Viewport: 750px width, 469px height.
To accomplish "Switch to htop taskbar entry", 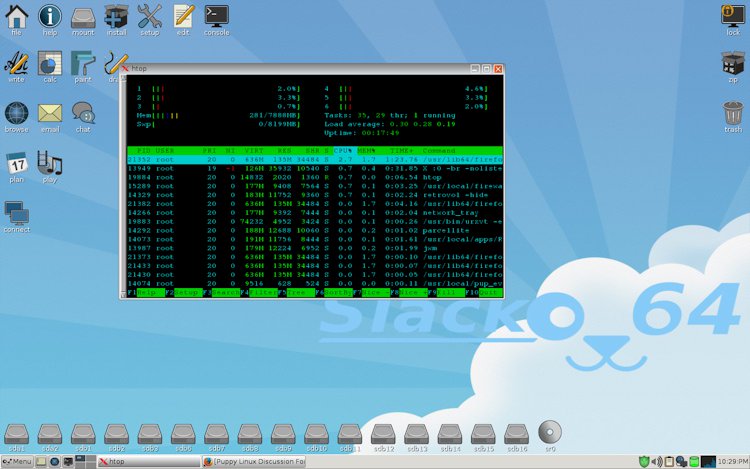I will click(x=149, y=462).
